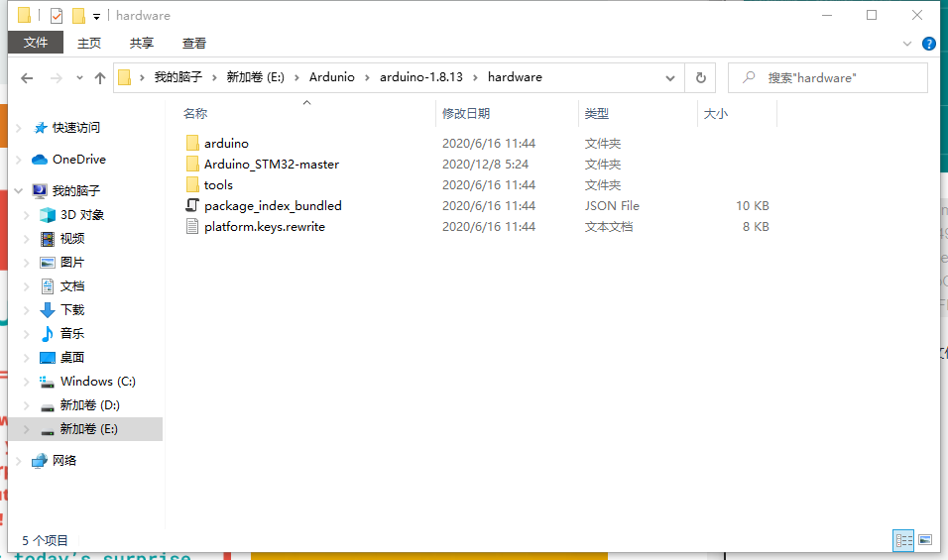The height and width of the screenshot is (560, 948).
Task: Select 文档 folder in navigation pane
Action: 72,285
